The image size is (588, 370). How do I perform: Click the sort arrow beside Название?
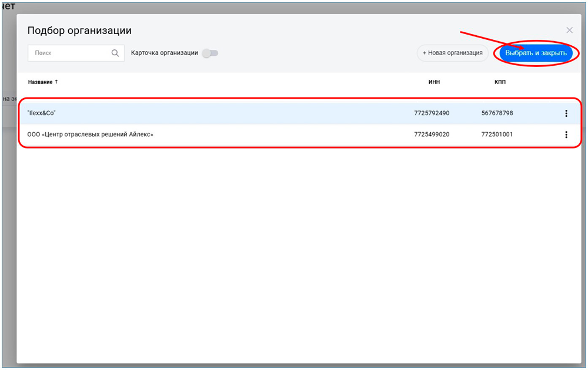(56, 82)
